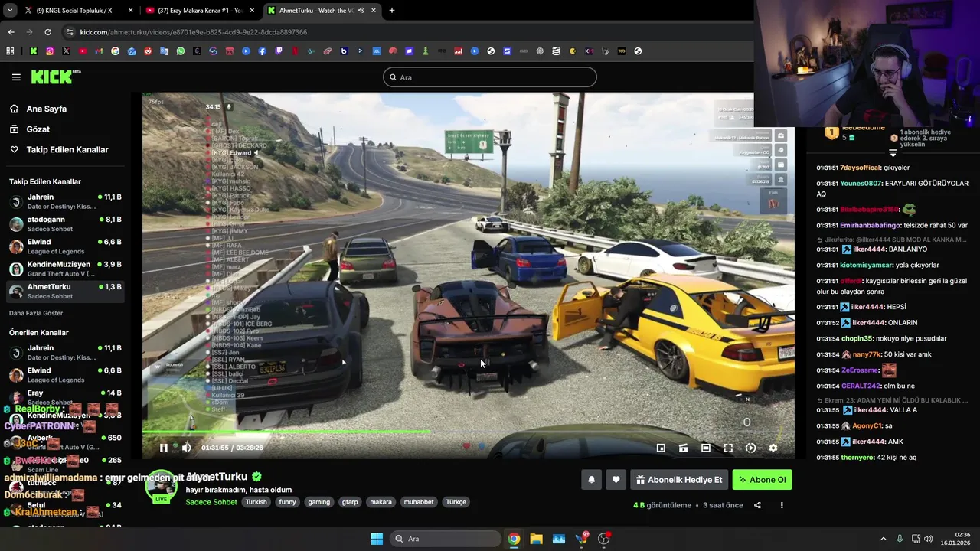Go back in the browser

click(x=11, y=32)
